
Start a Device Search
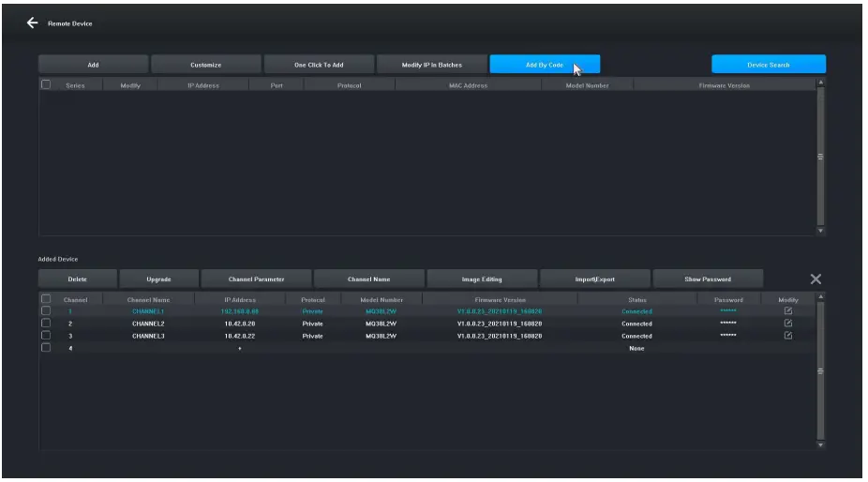769,65
